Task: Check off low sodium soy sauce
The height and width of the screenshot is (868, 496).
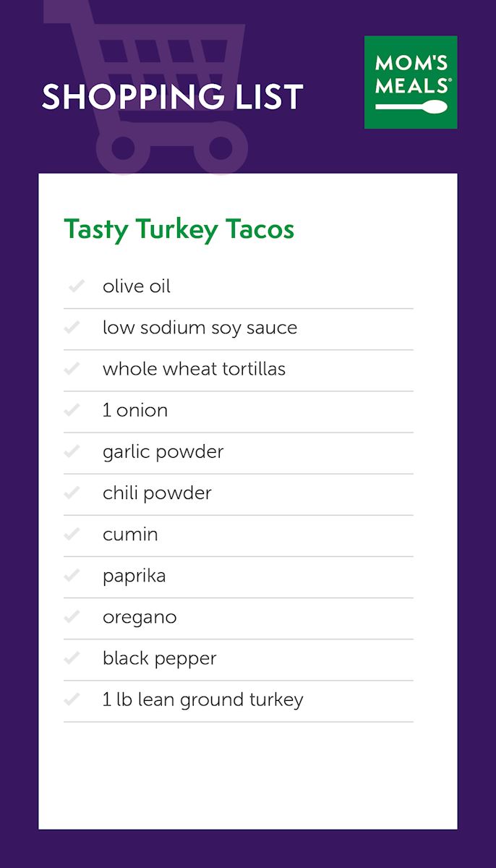Action: tap(74, 328)
